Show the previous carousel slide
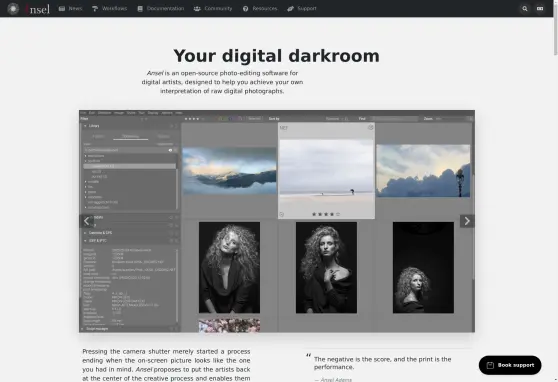 coord(86,221)
